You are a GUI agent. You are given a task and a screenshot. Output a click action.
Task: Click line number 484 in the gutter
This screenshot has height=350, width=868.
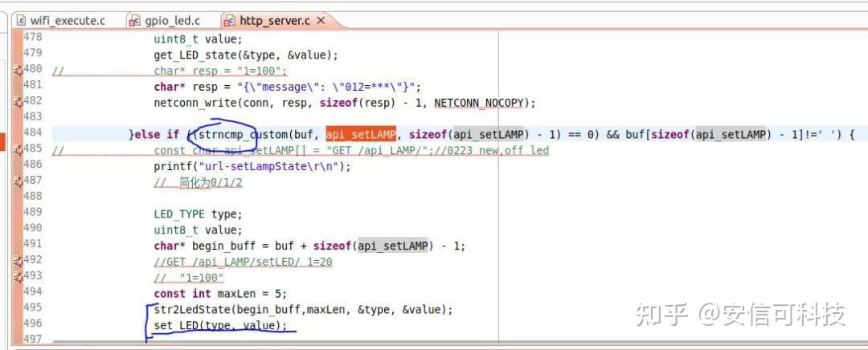[x=33, y=132]
